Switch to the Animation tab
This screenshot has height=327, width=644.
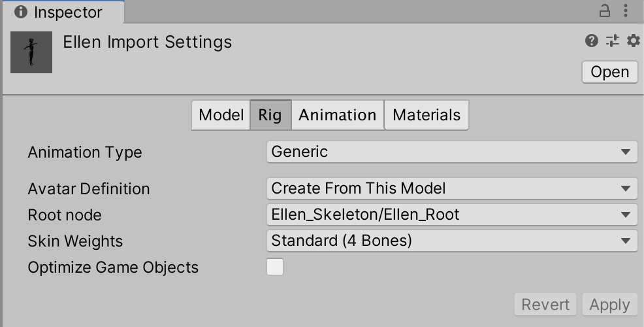click(x=337, y=115)
